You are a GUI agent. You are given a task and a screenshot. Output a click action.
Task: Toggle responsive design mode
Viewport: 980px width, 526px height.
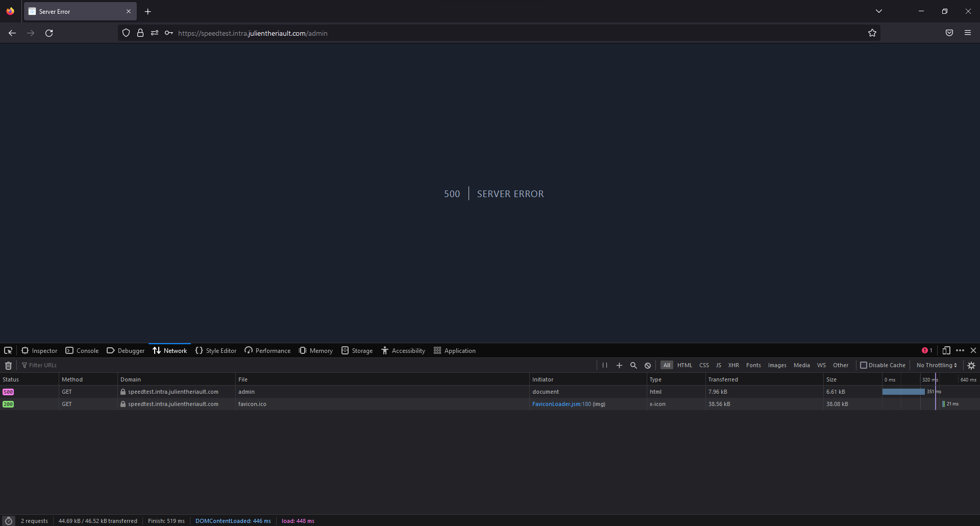coord(946,351)
